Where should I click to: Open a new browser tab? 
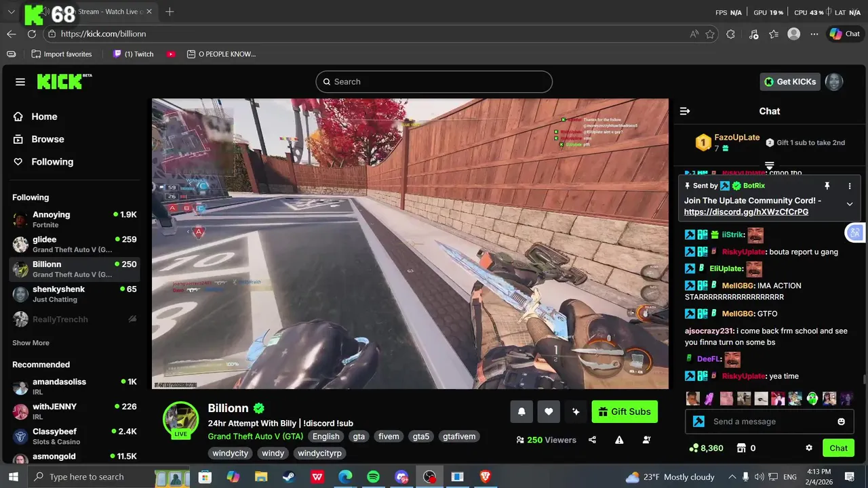(x=170, y=12)
